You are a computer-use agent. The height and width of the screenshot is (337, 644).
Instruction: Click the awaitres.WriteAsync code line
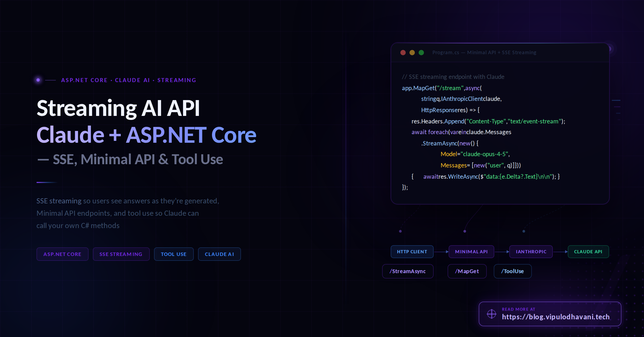coord(486,177)
